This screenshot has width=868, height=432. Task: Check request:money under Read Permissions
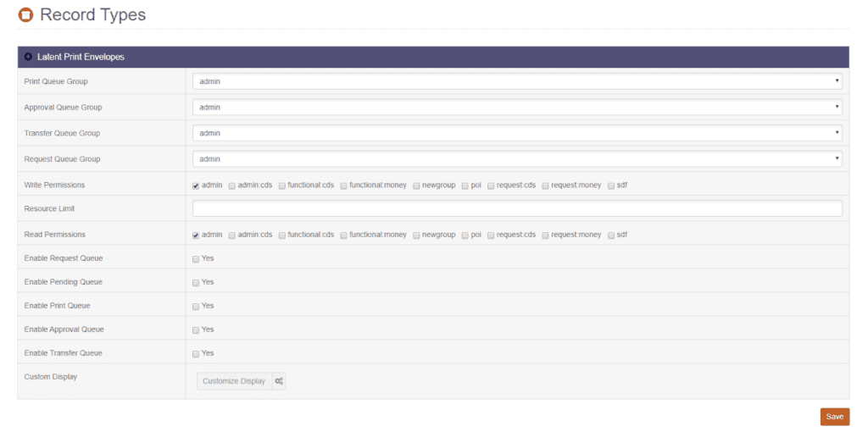coord(545,235)
